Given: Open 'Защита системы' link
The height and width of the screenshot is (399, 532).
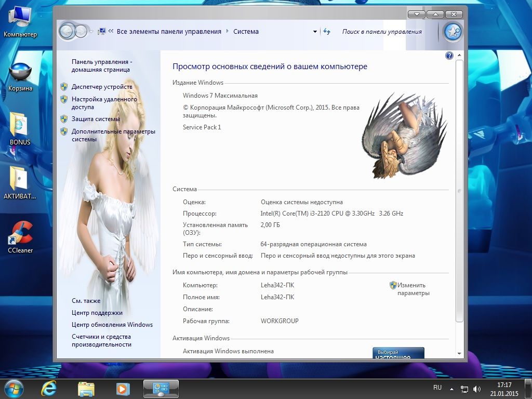Looking at the screenshot, I should tap(96, 119).
